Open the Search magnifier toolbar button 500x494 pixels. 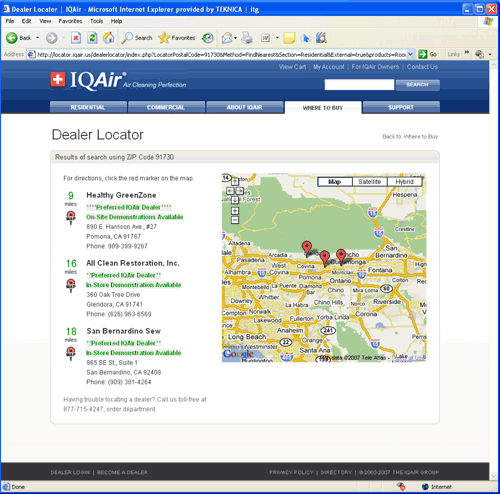click(x=137, y=38)
